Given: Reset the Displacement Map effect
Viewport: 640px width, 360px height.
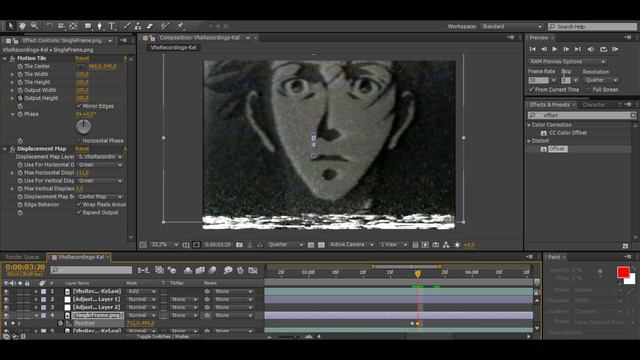Looking at the screenshot, I should point(82,149).
